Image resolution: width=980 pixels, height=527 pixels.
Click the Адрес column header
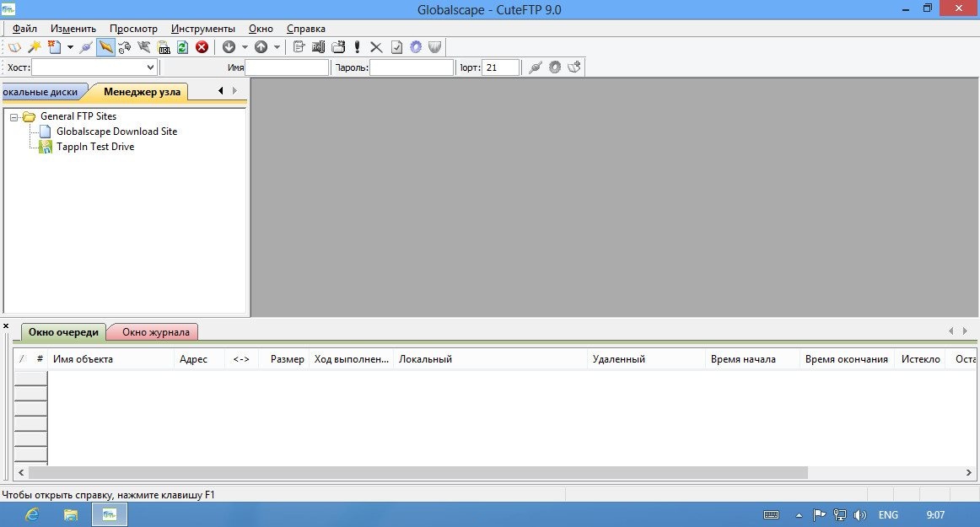(x=199, y=359)
